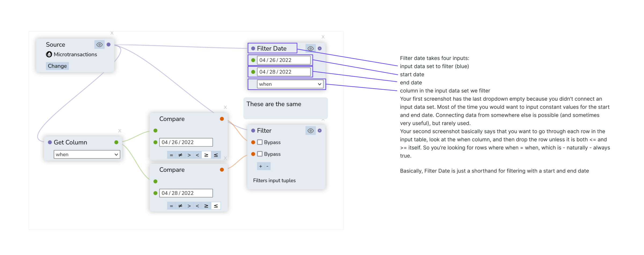Enable the first Bypass checkbox in the Filter node
The height and width of the screenshot is (255, 644).
click(259, 142)
